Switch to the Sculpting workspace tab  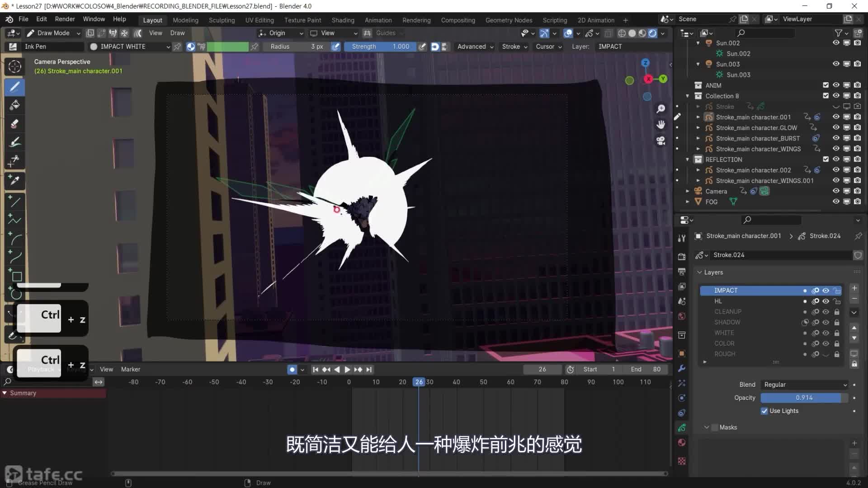click(222, 20)
